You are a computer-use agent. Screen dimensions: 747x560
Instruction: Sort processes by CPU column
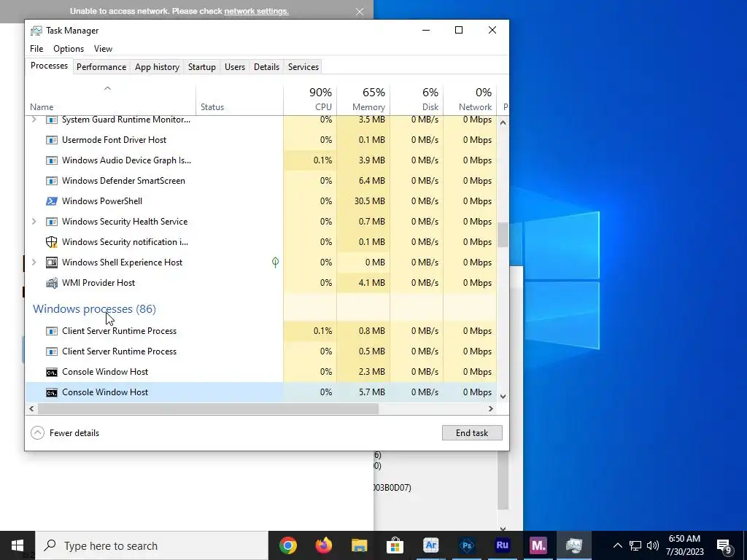(310, 99)
